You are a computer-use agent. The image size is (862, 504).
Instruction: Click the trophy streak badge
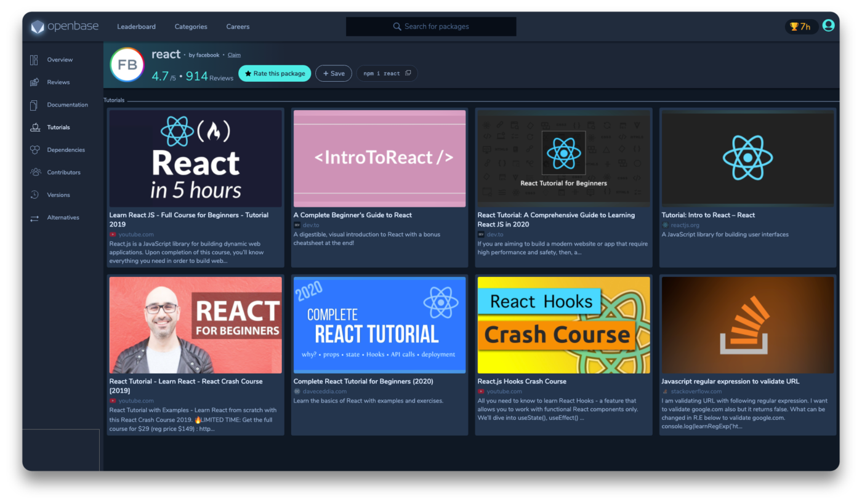801,26
